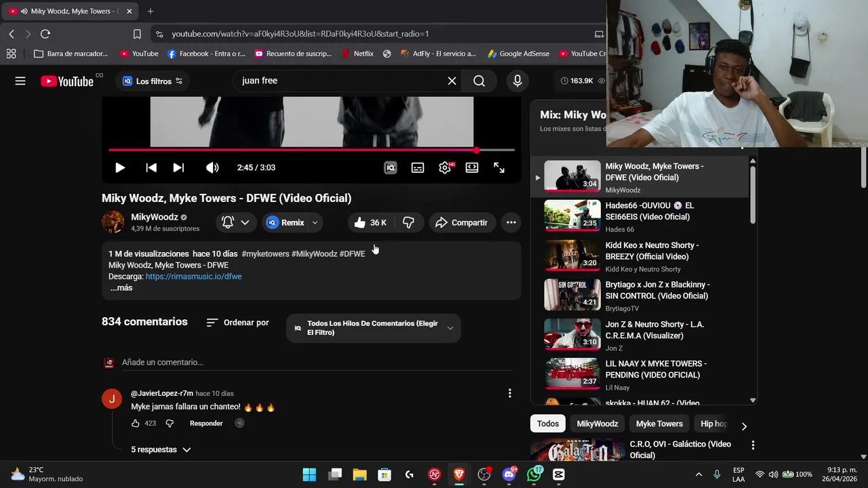Bookmark this page with bookmark icon
The image size is (868, 488).
[x=137, y=34]
